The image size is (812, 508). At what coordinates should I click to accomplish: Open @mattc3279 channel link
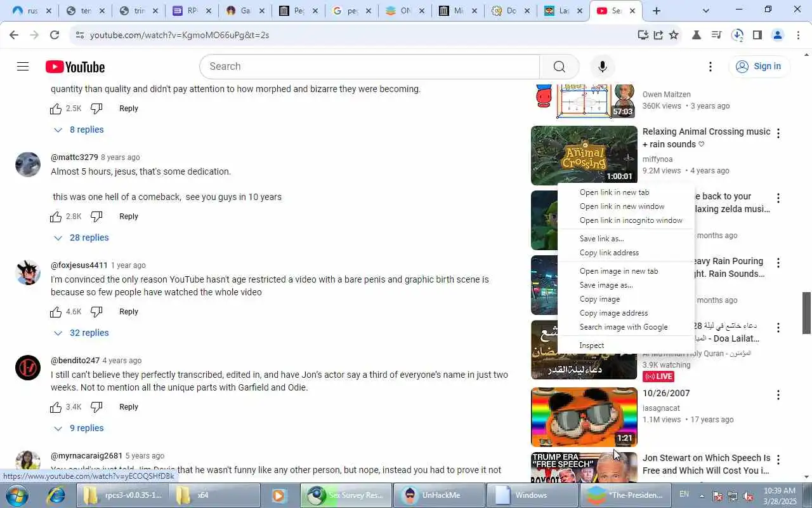74,157
